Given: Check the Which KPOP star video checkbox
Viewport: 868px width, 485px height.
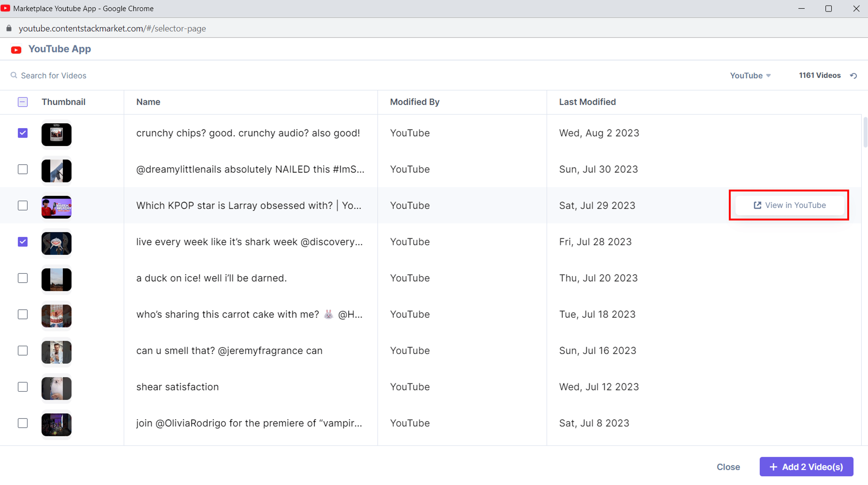Looking at the screenshot, I should pos(23,205).
